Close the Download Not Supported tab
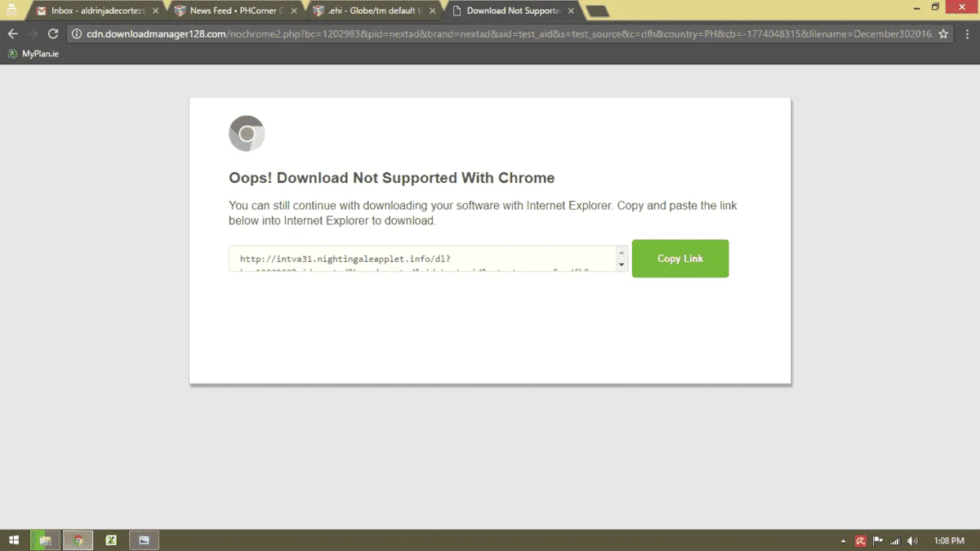This screenshot has width=980, height=551. pos(571,11)
